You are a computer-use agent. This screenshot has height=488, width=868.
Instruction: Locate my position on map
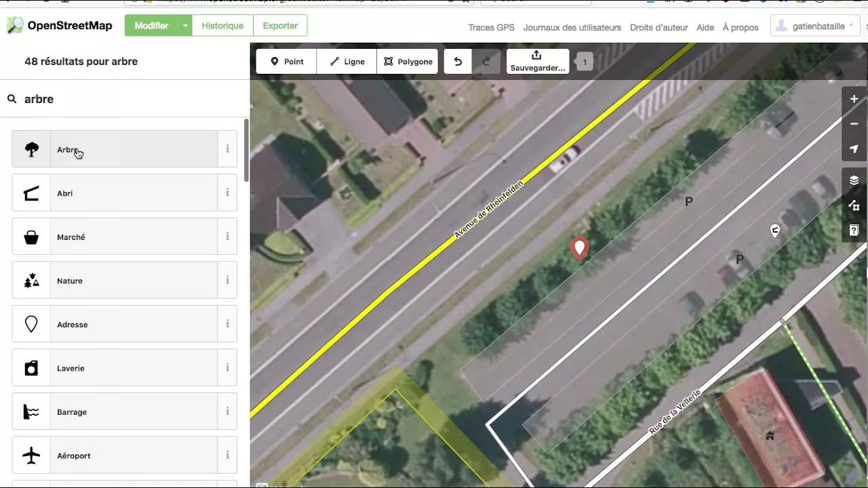(x=854, y=149)
